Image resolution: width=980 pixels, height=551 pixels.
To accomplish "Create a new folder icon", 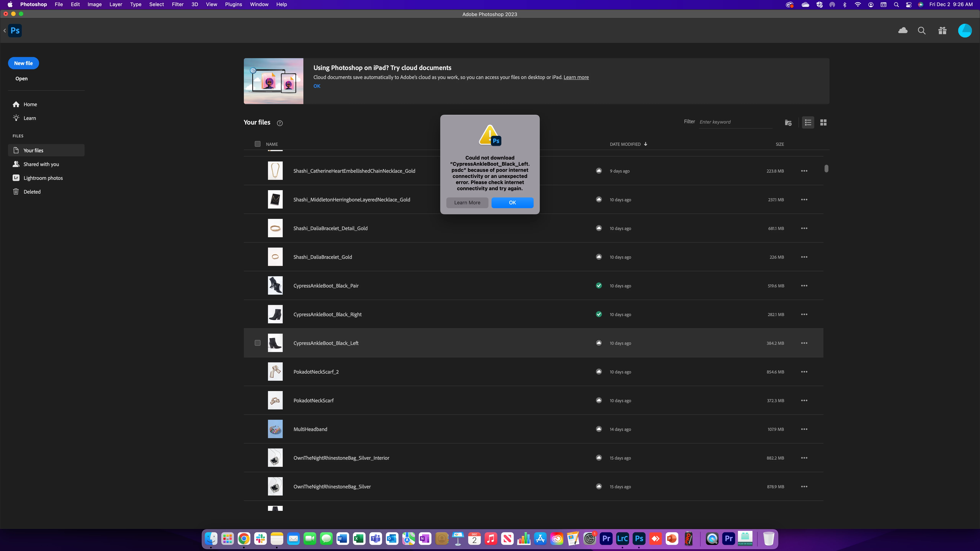I will point(788,122).
